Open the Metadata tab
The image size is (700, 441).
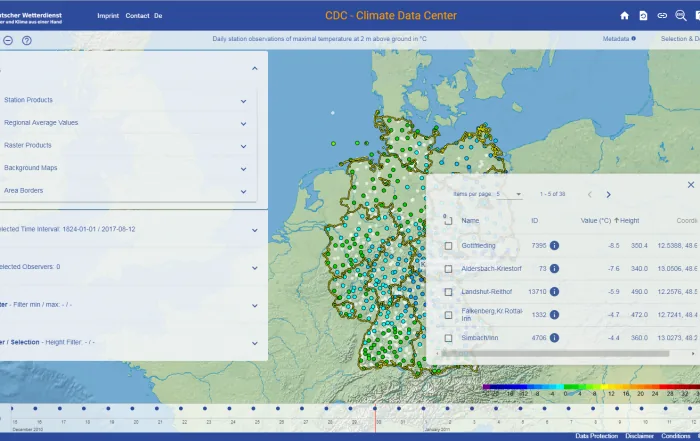(619, 39)
